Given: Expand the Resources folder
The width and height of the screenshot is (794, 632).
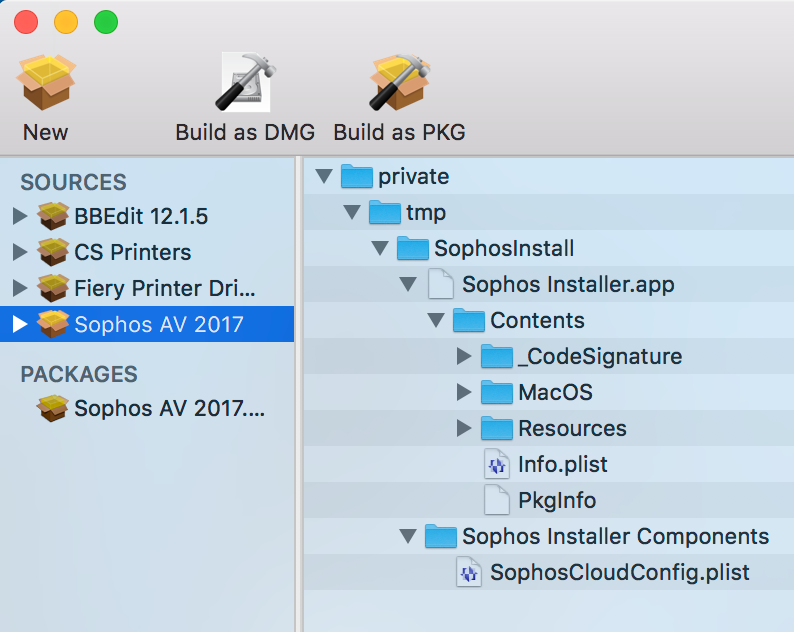Looking at the screenshot, I should coord(464,428).
